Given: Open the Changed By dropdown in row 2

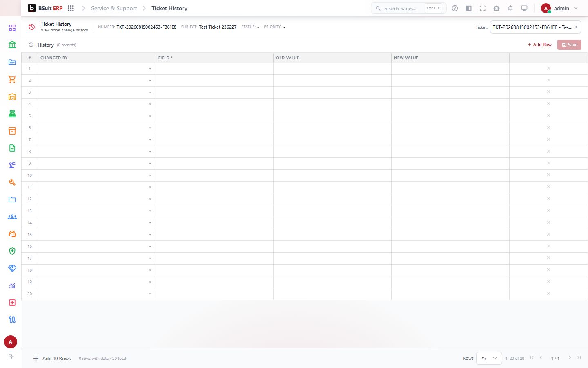Looking at the screenshot, I should (150, 81).
